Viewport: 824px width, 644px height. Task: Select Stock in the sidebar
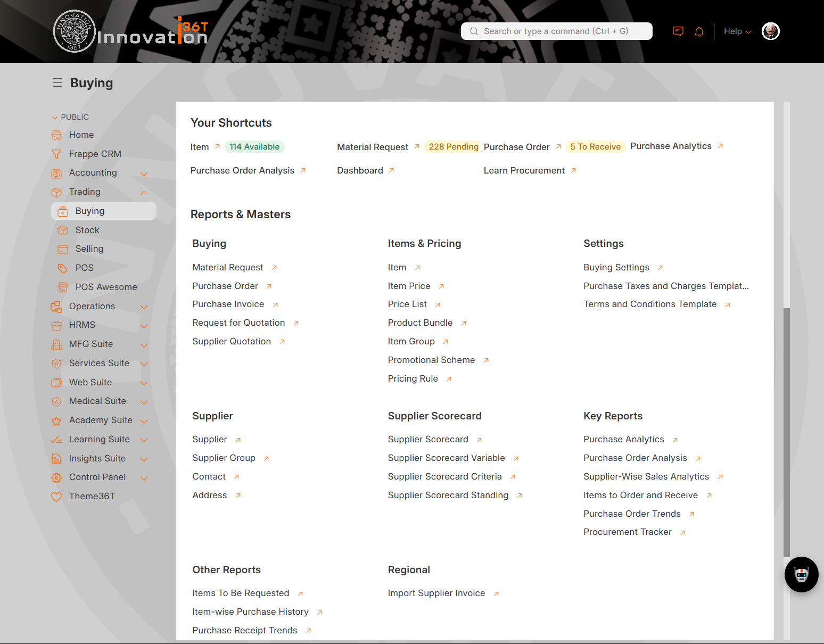[87, 230]
